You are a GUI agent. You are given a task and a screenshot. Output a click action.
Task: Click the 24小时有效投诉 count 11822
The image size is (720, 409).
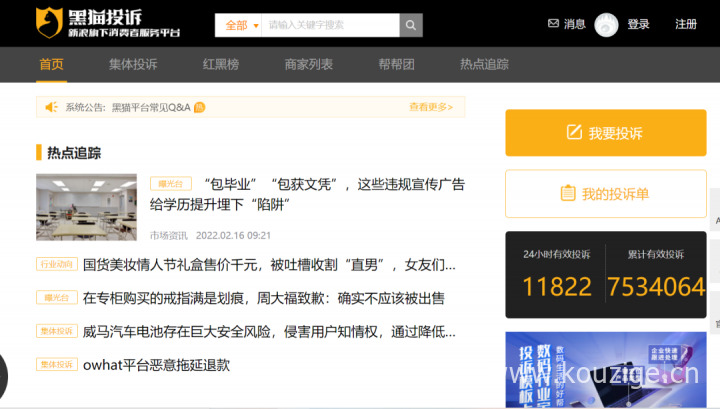[x=557, y=287]
